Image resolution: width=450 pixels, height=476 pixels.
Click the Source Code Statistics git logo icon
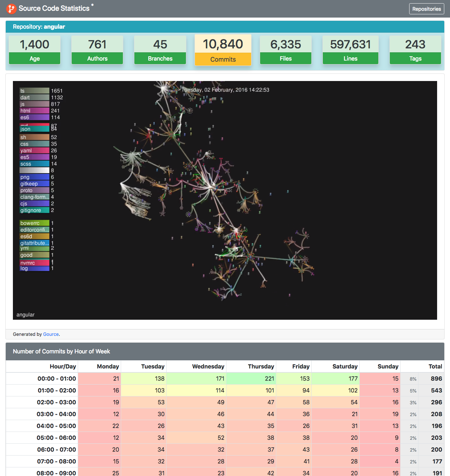pos(11,9)
